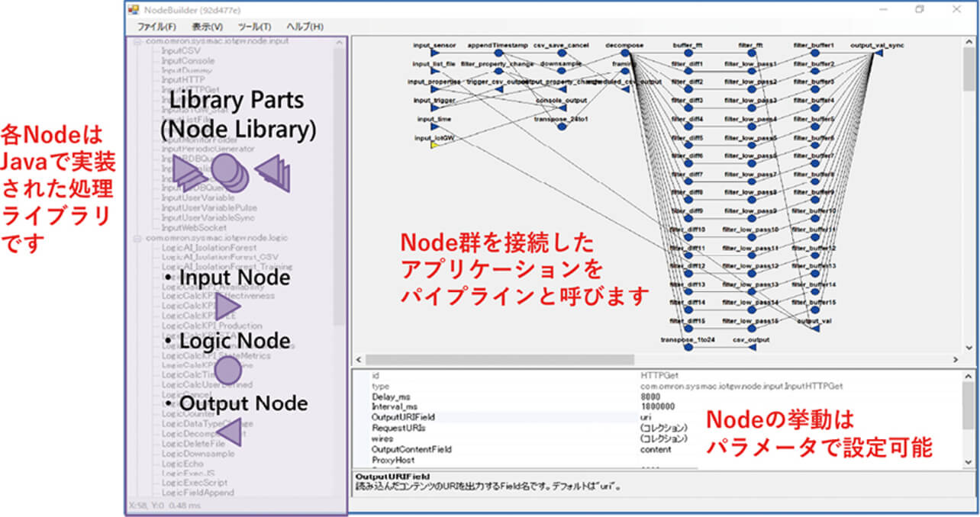The width and height of the screenshot is (980, 517).
Task: Click the csv_output triangle node
Action: click(x=751, y=345)
